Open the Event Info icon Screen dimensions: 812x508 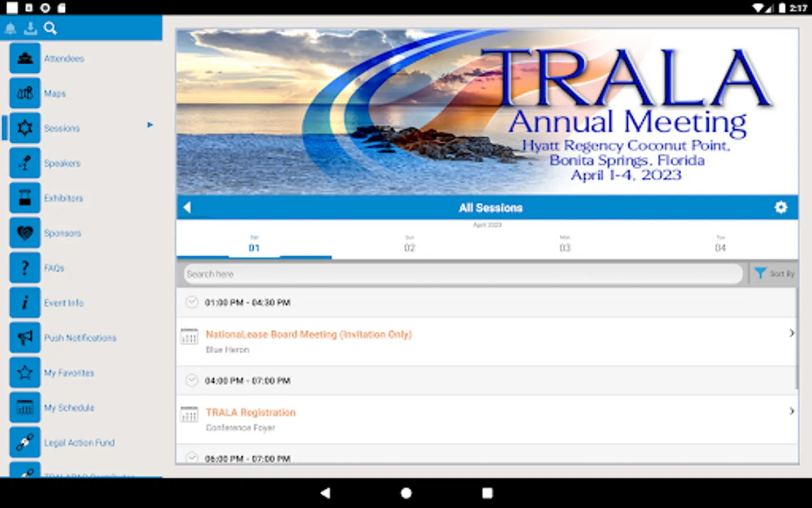pyautogui.click(x=25, y=303)
